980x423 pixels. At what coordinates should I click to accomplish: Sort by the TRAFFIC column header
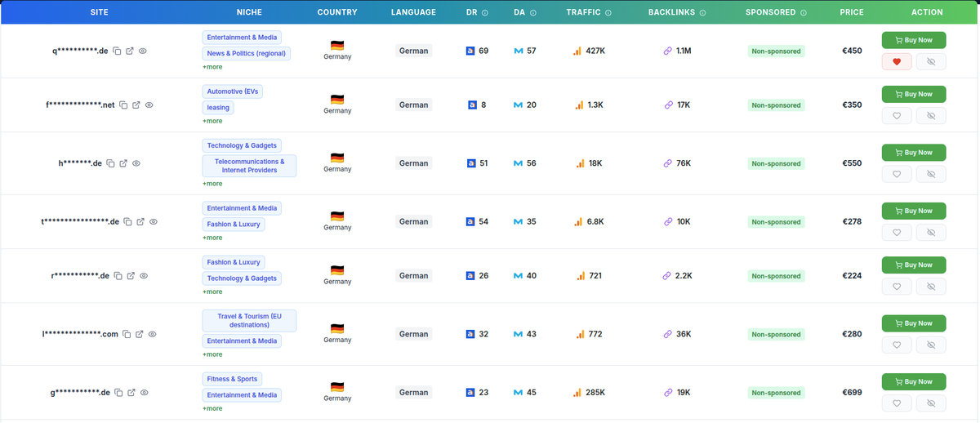coord(583,13)
